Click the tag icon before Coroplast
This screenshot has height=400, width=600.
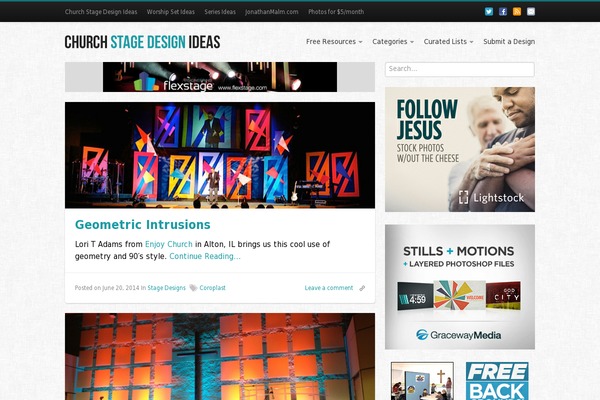tap(193, 287)
